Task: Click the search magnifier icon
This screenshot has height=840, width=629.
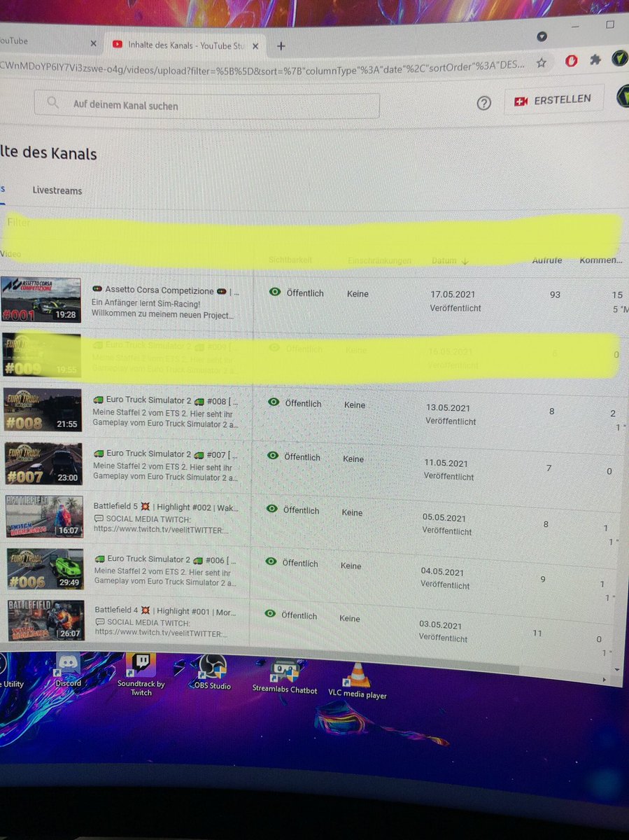Action: 52,103
